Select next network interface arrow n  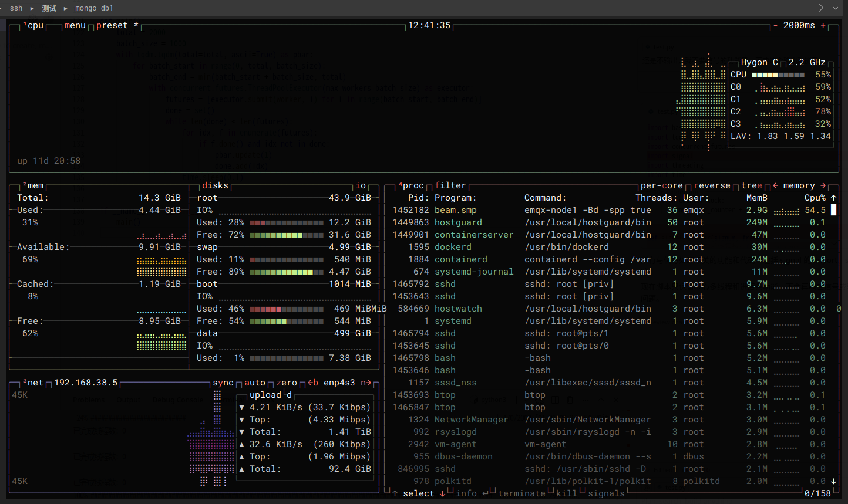366,383
